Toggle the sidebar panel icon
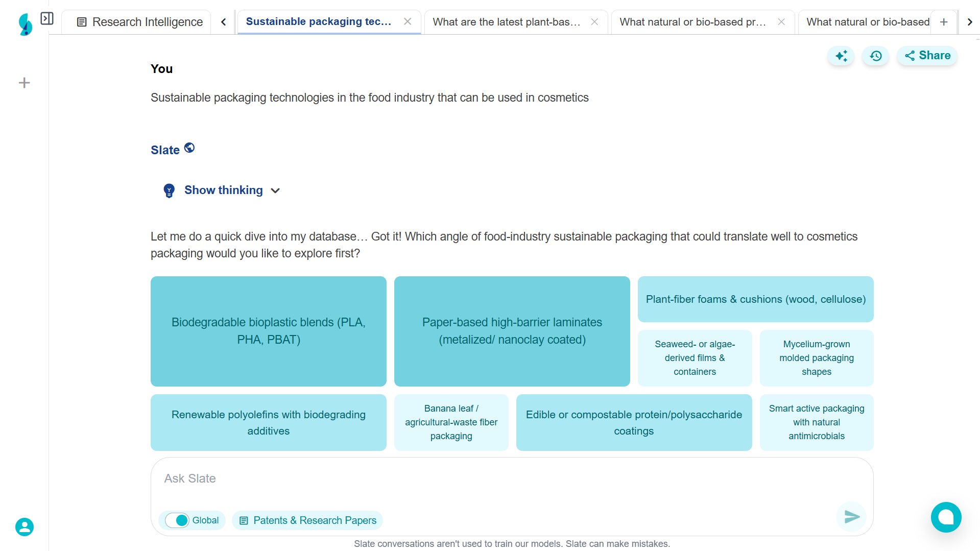The width and height of the screenshot is (980, 551). pyautogui.click(x=47, y=19)
